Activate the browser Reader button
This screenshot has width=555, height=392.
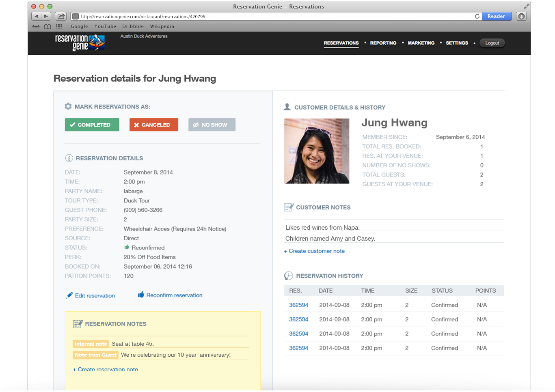(497, 16)
